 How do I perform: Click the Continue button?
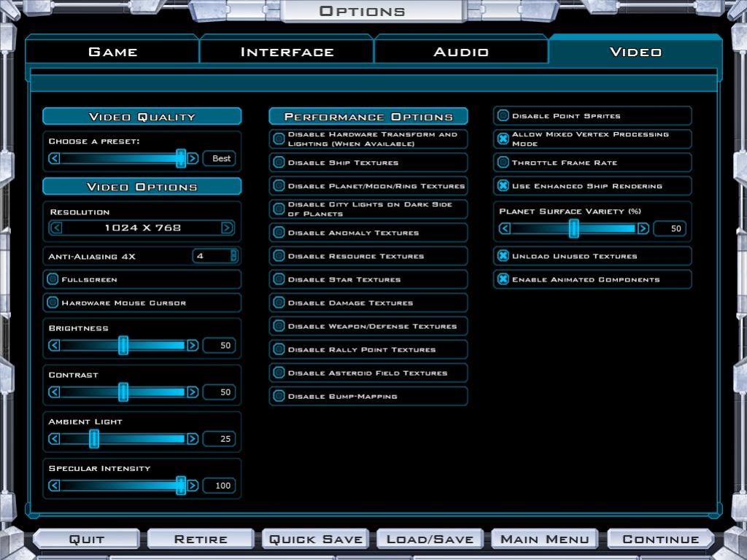point(660,539)
